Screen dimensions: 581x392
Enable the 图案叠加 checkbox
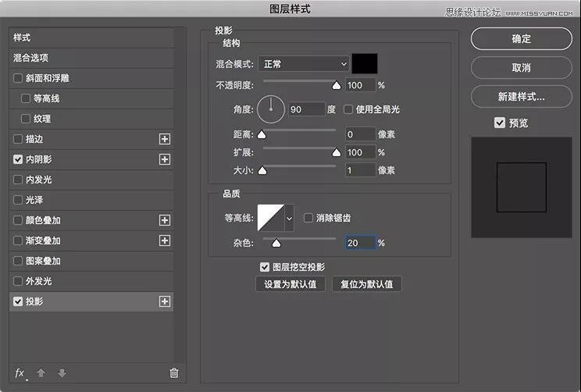point(18,261)
